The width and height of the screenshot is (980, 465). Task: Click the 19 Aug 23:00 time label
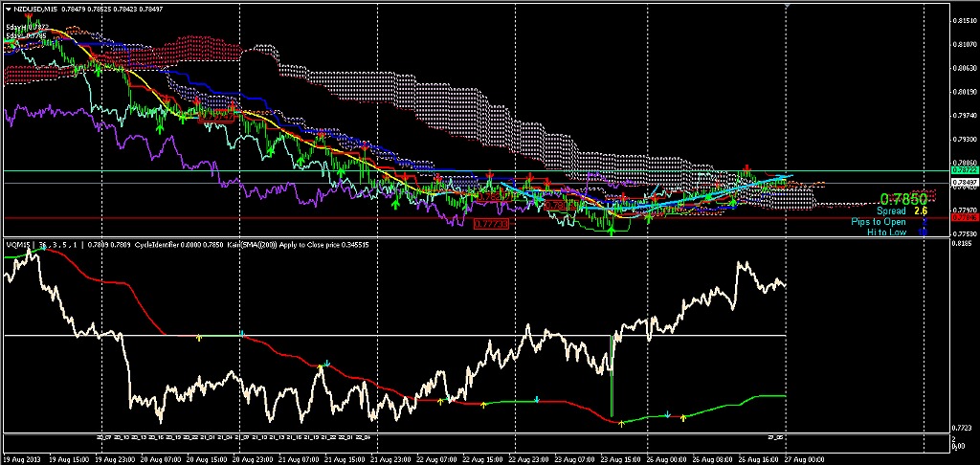(115, 458)
